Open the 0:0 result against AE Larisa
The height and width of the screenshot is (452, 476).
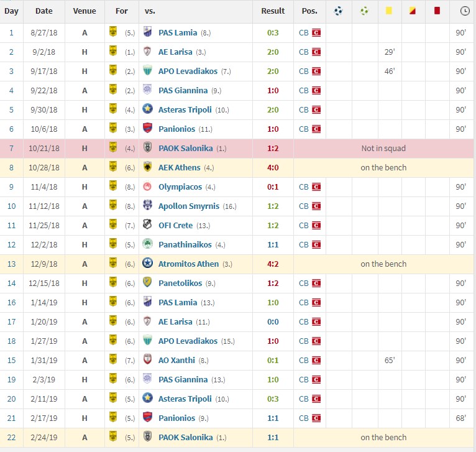pos(273,321)
